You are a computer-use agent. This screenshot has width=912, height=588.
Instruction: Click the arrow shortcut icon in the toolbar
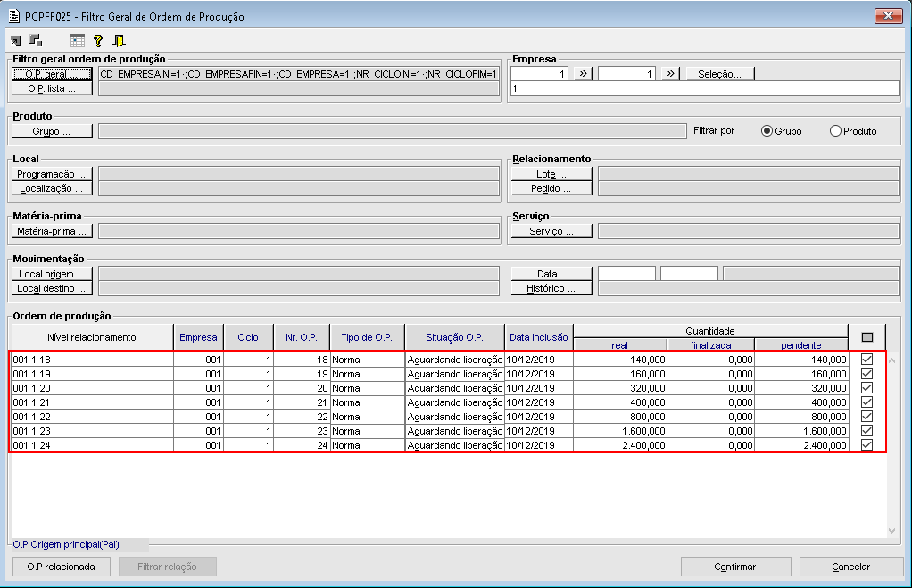[16, 41]
